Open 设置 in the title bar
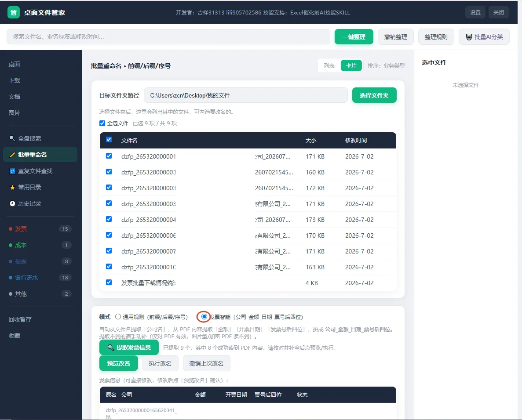 475,13
